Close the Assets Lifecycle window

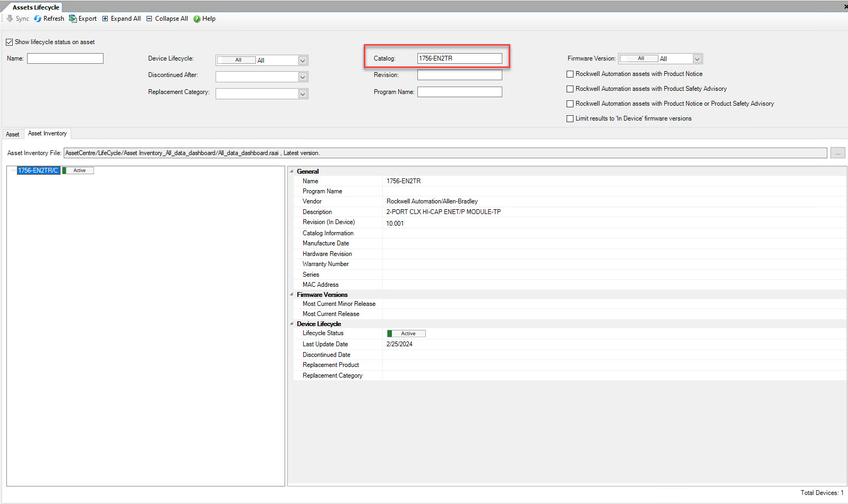(845, 6)
